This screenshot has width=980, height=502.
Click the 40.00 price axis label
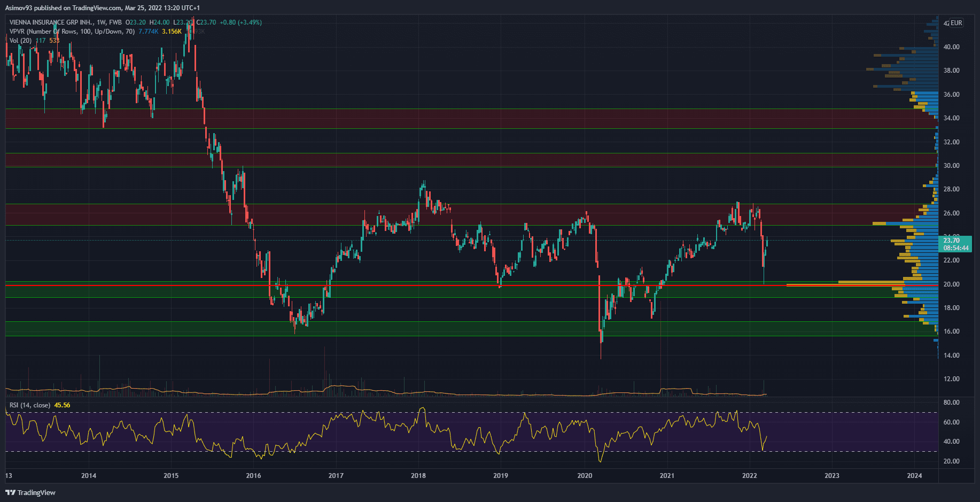[951, 47]
